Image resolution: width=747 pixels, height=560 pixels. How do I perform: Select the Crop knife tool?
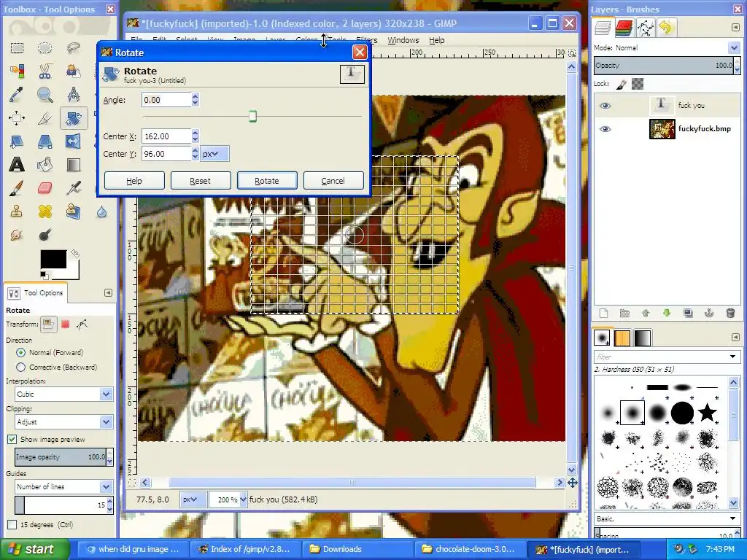click(x=44, y=117)
